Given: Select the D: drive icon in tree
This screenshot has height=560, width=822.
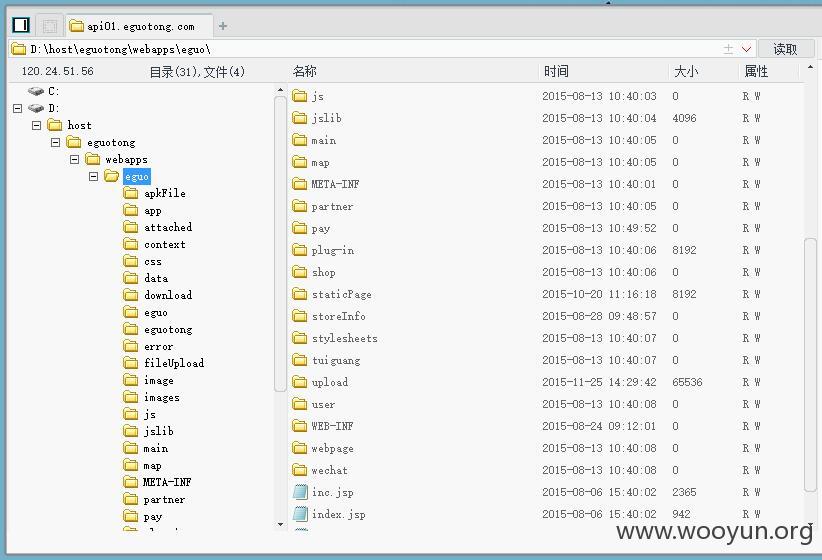Looking at the screenshot, I should point(36,108).
